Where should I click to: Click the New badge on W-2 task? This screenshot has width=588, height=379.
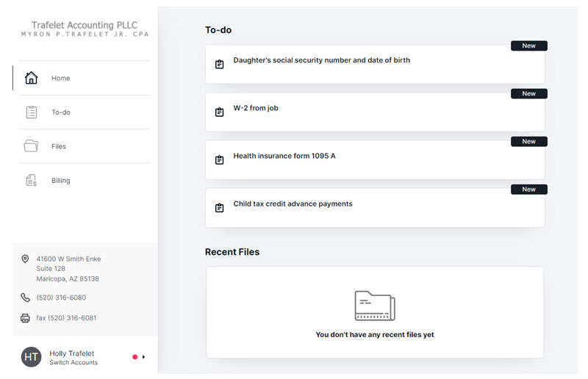[528, 94]
